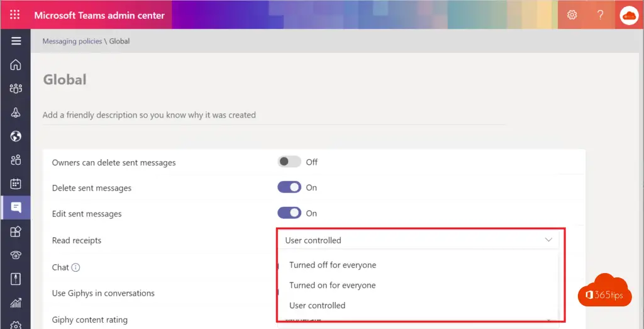Open the rocket deploy icon in sidebar
This screenshot has width=644, height=329.
(16, 112)
